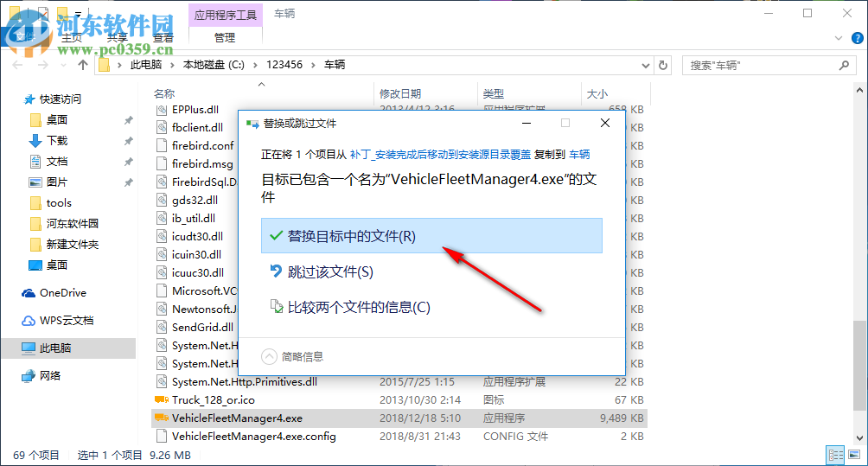Navigate forward in Explorer
The width and height of the screenshot is (868, 466).
click(x=42, y=65)
